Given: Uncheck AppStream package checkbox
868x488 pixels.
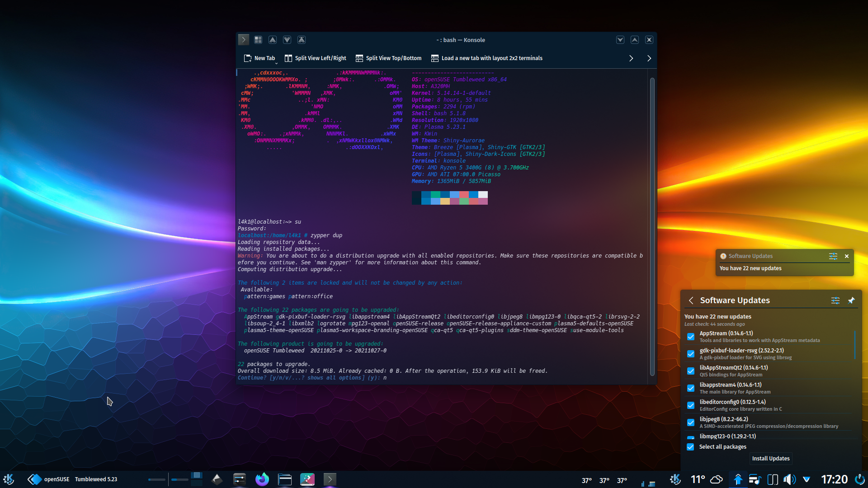Looking at the screenshot, I should click(691, 337).
